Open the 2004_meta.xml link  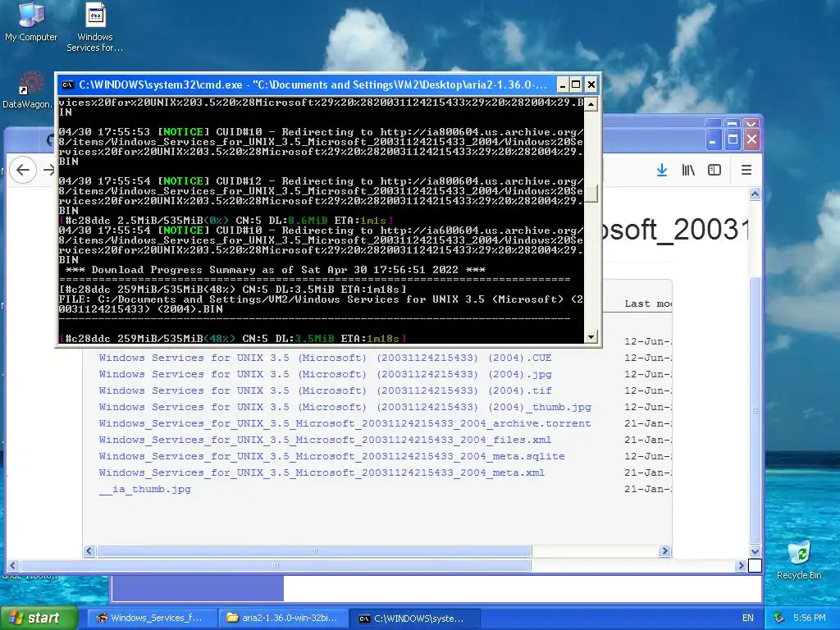pyautogui.click(x=322, y=473)
